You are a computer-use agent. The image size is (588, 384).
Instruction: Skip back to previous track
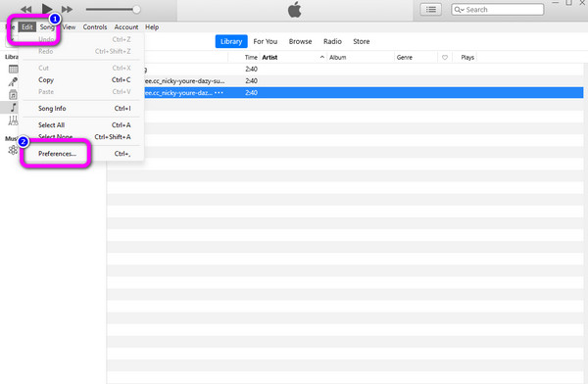tap(25, 10)
